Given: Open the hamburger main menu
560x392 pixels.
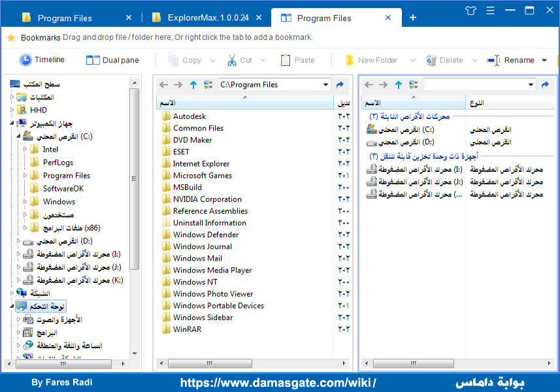Looking at the screenshot, I should tap(490, 10).
